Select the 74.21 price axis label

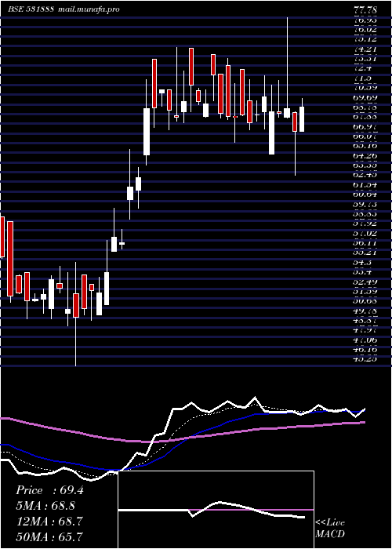point(365,49)
